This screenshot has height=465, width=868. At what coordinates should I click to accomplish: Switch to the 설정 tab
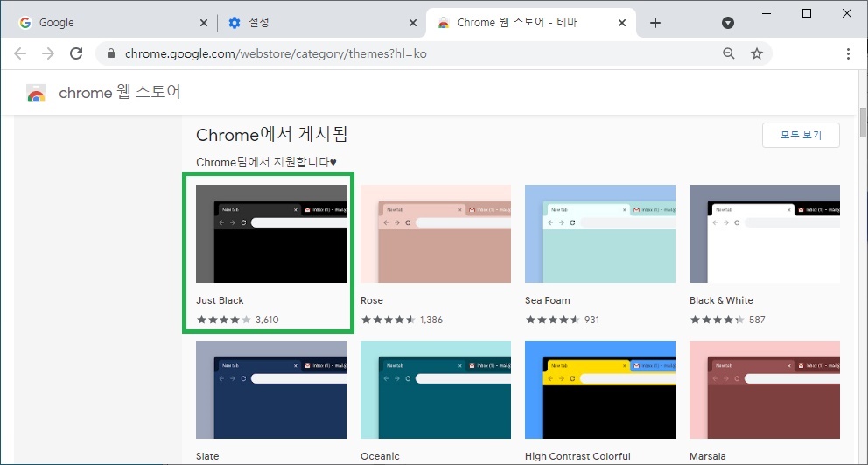coord(322,23)
